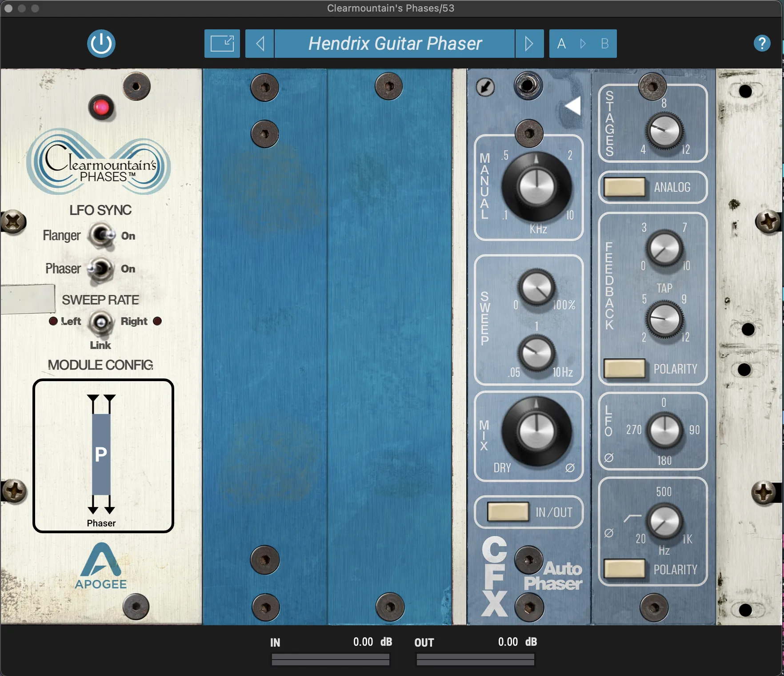This screenshot has width=784, height=676.
Task: Click the Right sweep rate LED
Action: click(x=157, y=321)
